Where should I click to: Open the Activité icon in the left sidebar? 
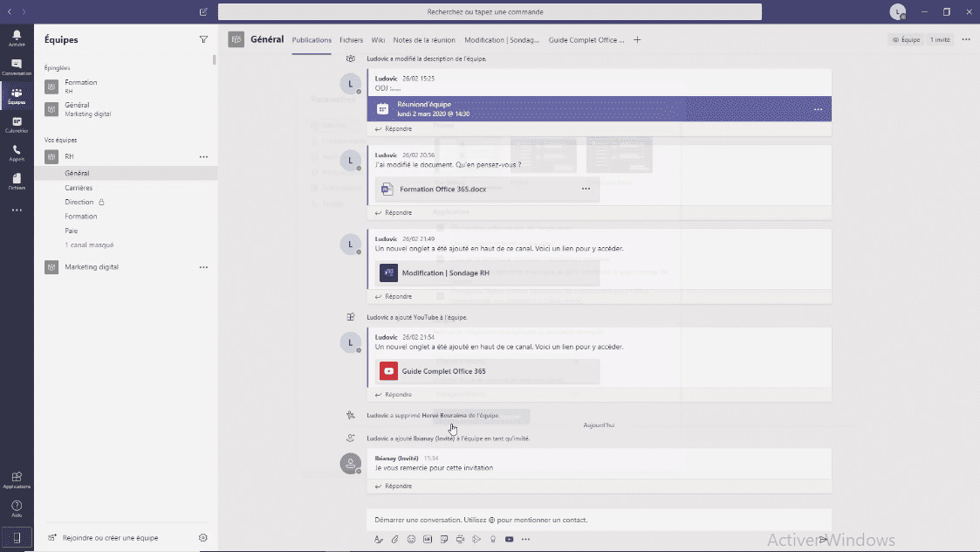(x=16, y=35)
